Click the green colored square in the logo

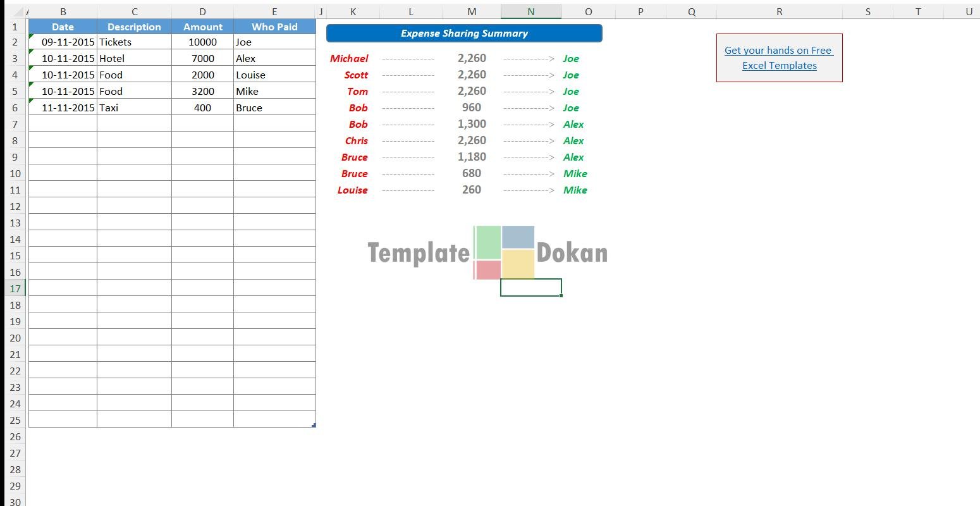(487, 243)
